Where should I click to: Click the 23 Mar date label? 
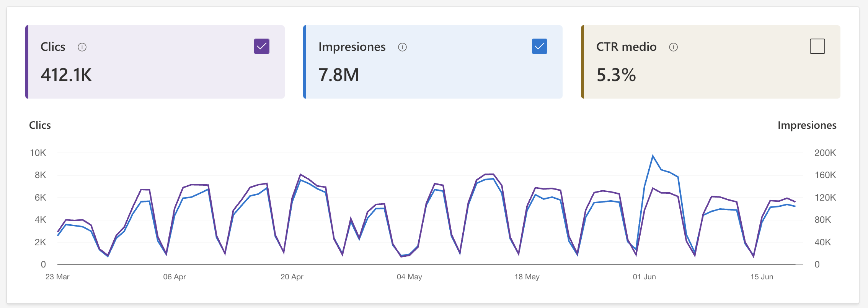[57, 277]
